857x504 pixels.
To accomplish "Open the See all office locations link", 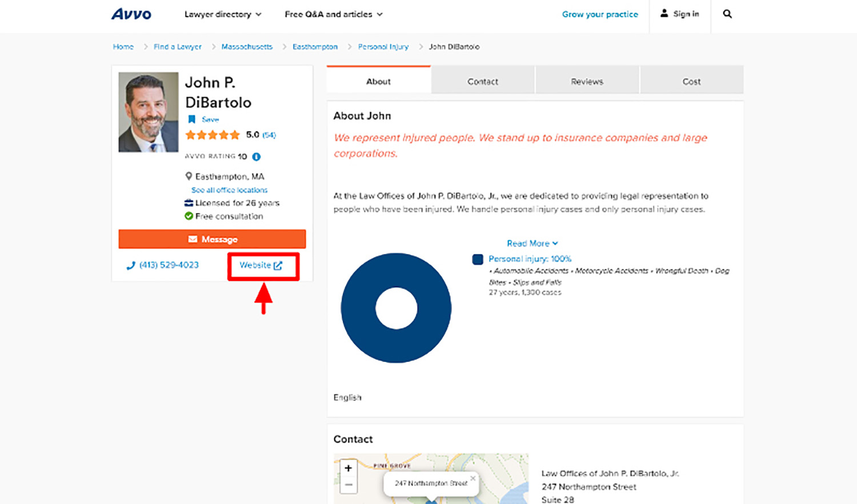I will coord(229,189).
